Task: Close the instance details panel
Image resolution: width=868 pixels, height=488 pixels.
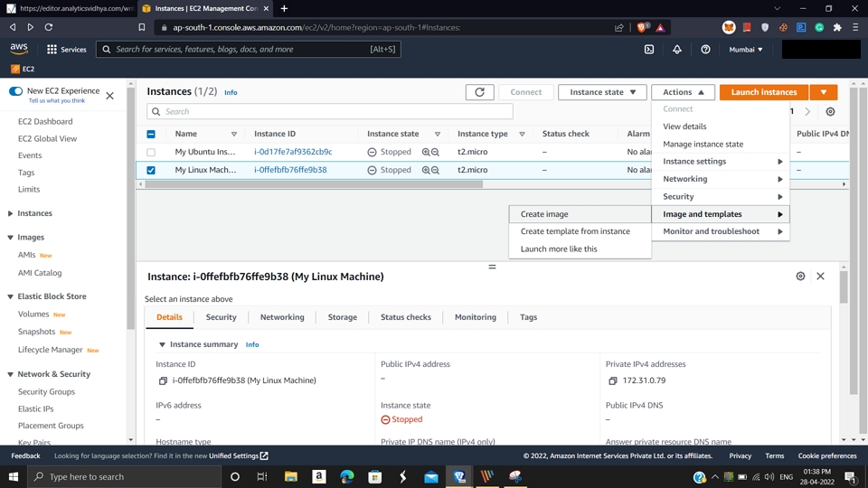Action: click(820, 277)
